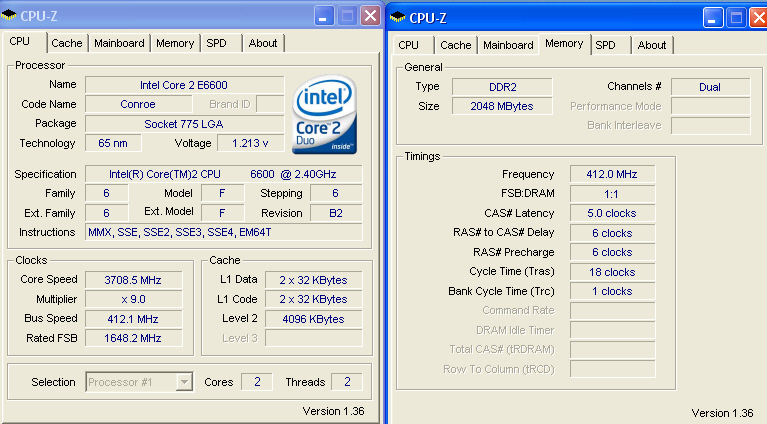Click the Name field Intel Core 2 E6600
This screenshot has height=424, width=767.
point(184,85)
